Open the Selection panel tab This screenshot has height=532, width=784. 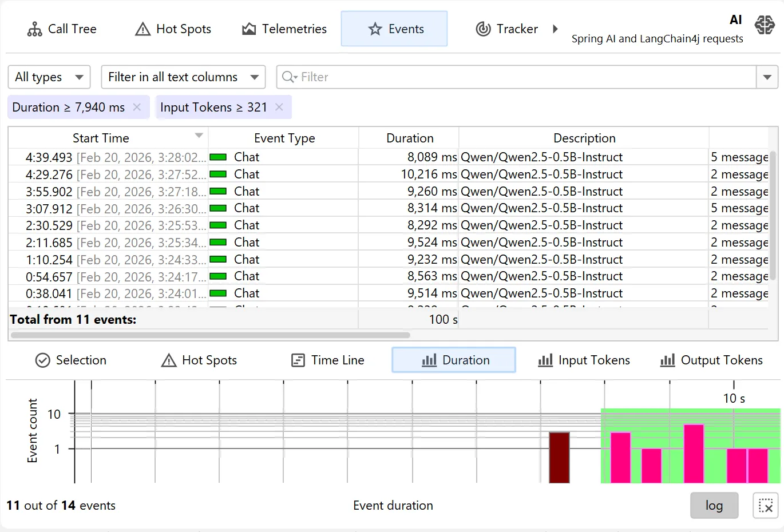coord(70,360)
